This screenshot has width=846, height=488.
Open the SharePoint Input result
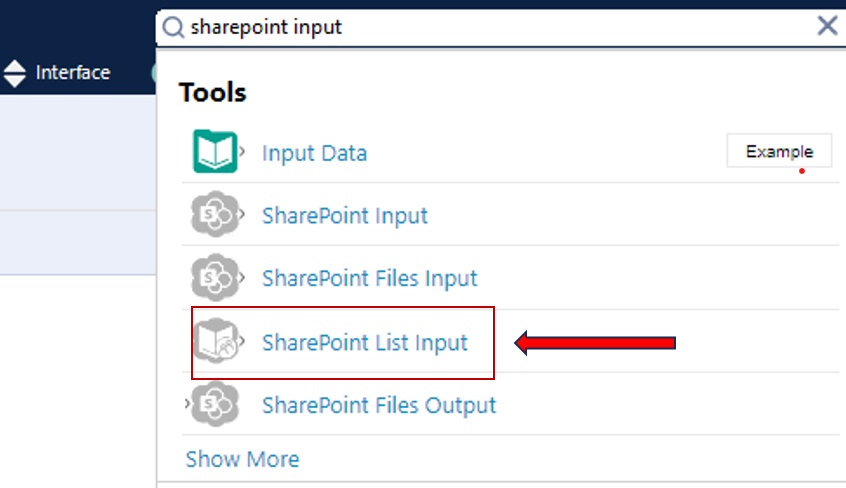click(x=345, y=216)
